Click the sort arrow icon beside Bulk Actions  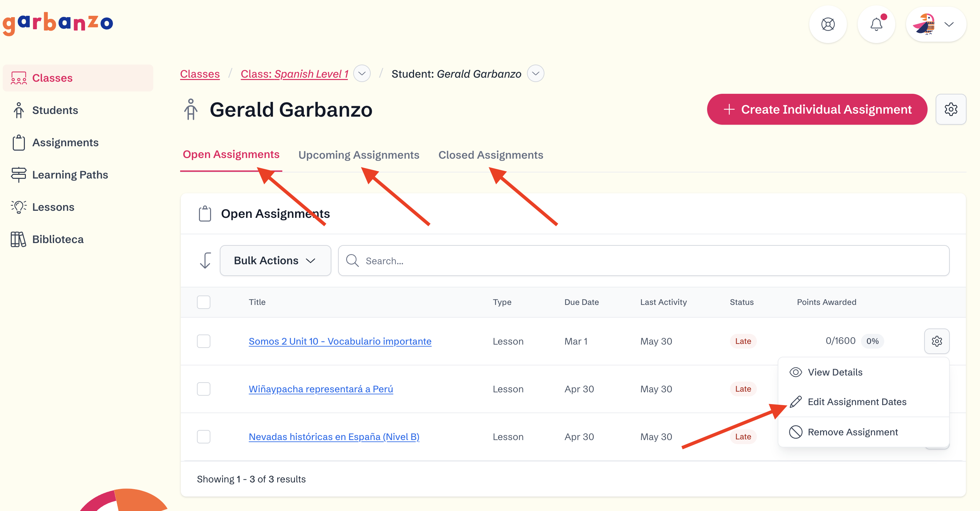[205, 261]
